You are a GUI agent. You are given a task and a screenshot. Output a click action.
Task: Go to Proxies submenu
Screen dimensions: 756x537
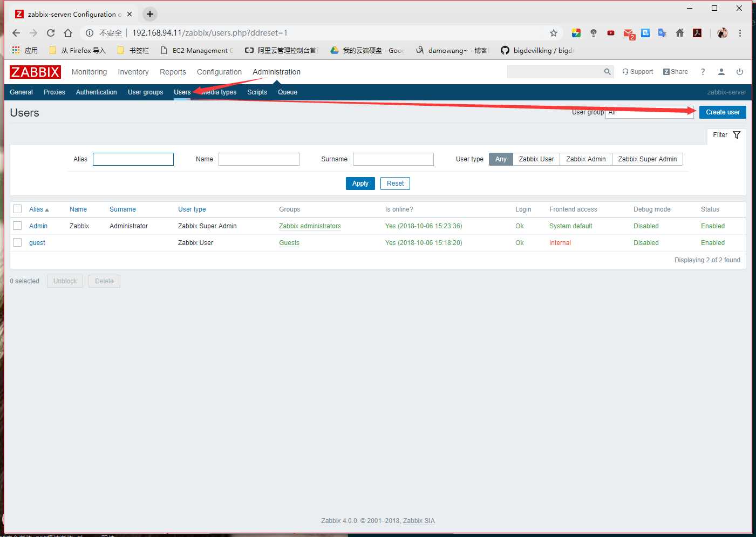tap(55, 92)
